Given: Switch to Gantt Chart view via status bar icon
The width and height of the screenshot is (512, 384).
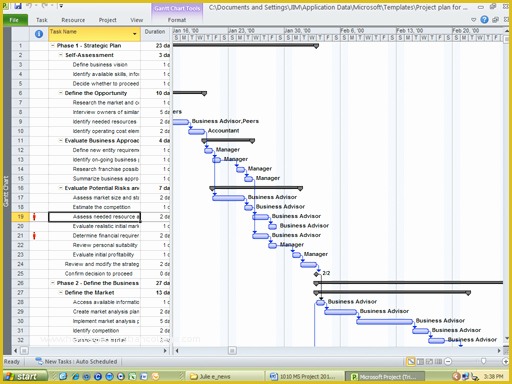Looking at the screenshot, I should click(x=411, y=361).
